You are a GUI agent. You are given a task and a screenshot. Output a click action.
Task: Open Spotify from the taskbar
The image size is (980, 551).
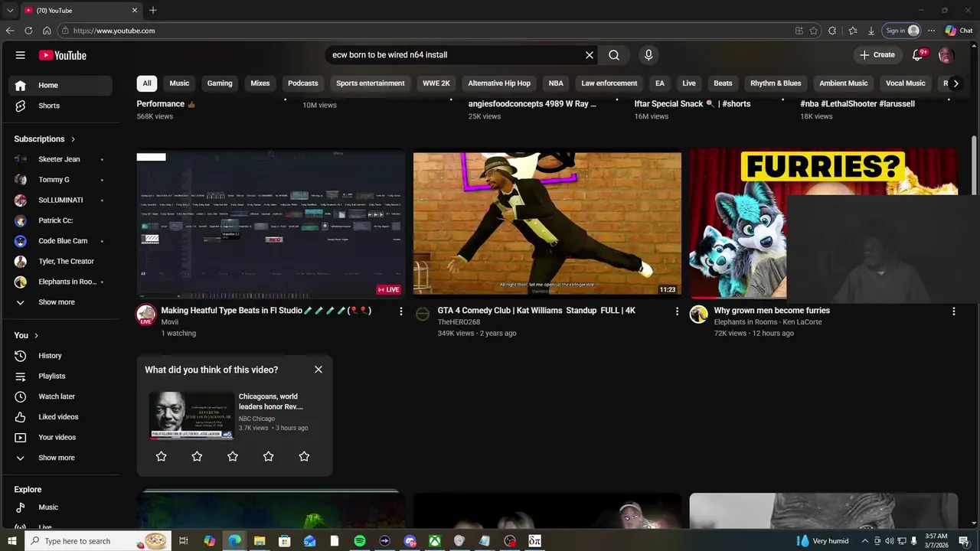360,541
